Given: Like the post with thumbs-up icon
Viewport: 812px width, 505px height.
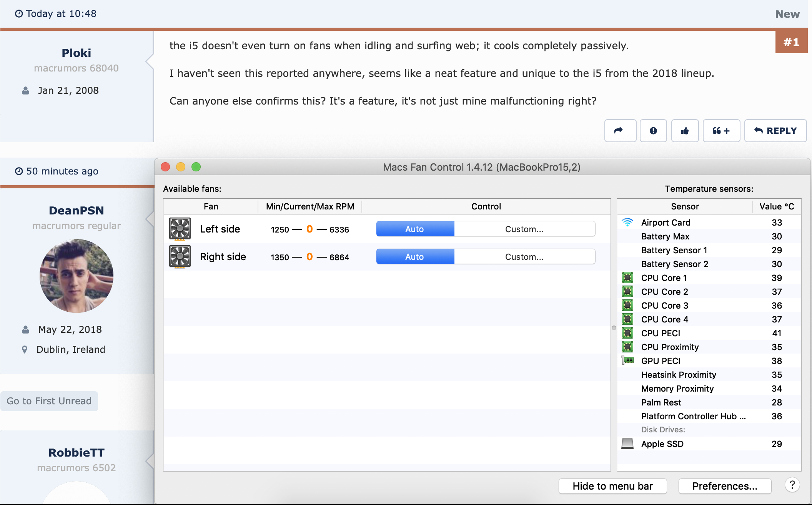Looking at the screenshot, I should [x=684, y=131].
